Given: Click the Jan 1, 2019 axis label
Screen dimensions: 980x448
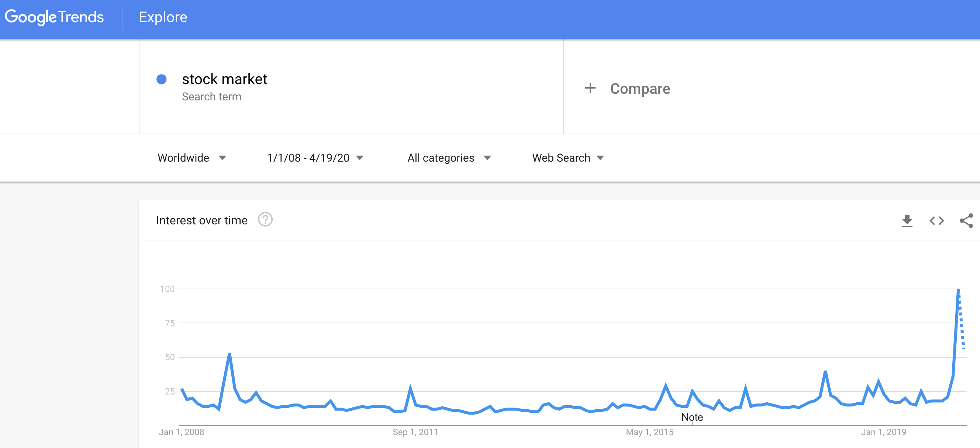Looking at the screenshot, I should tap(883, 432).
